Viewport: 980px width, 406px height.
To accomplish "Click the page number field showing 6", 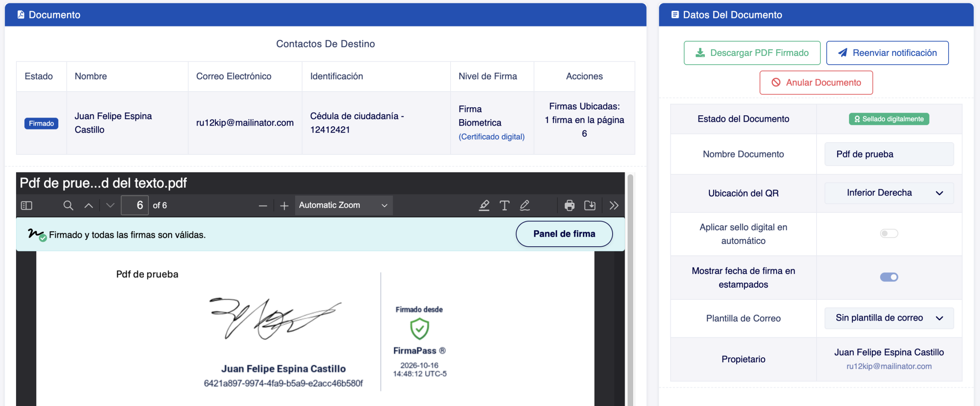I will coord(135,205).
